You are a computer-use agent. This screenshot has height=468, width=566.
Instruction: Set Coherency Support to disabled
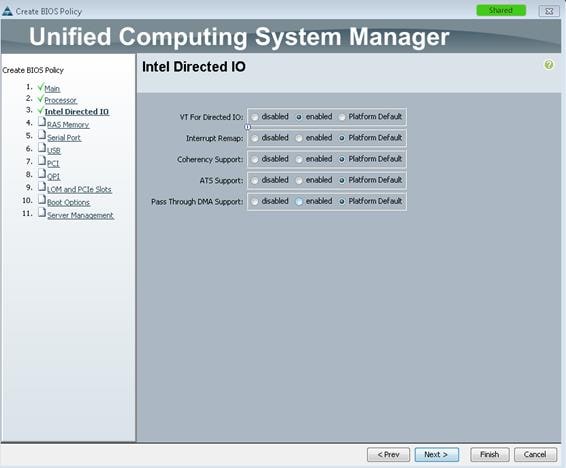(x=255, y=159)
